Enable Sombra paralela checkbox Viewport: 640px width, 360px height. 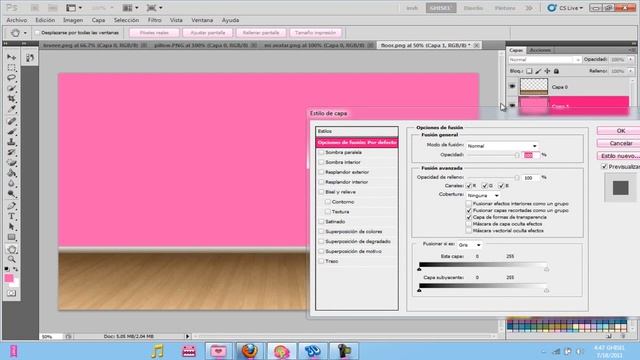coord(321,152)
